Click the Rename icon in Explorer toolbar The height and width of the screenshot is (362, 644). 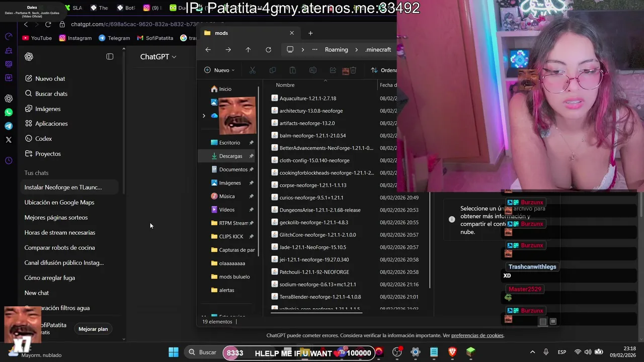click(312, 70)
